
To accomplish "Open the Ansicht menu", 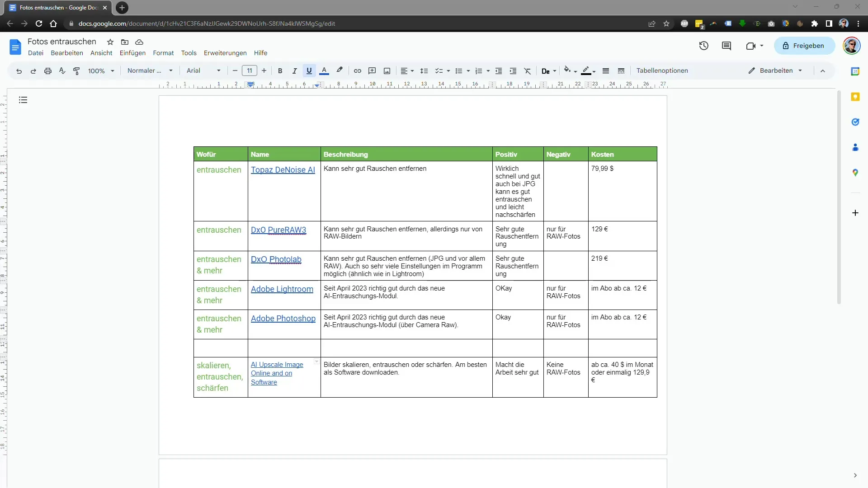I will point(101,53).
